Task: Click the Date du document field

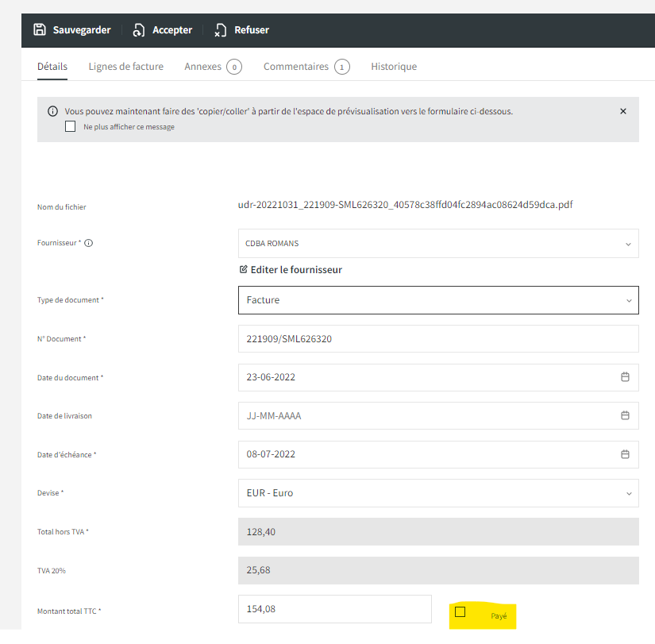Action: (438, 377)
